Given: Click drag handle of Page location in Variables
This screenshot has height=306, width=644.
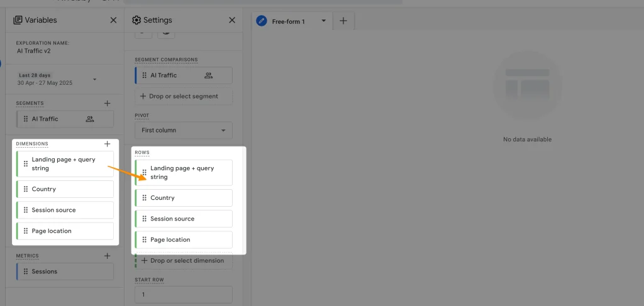Looking at the screenshot, I should (25, 231).
